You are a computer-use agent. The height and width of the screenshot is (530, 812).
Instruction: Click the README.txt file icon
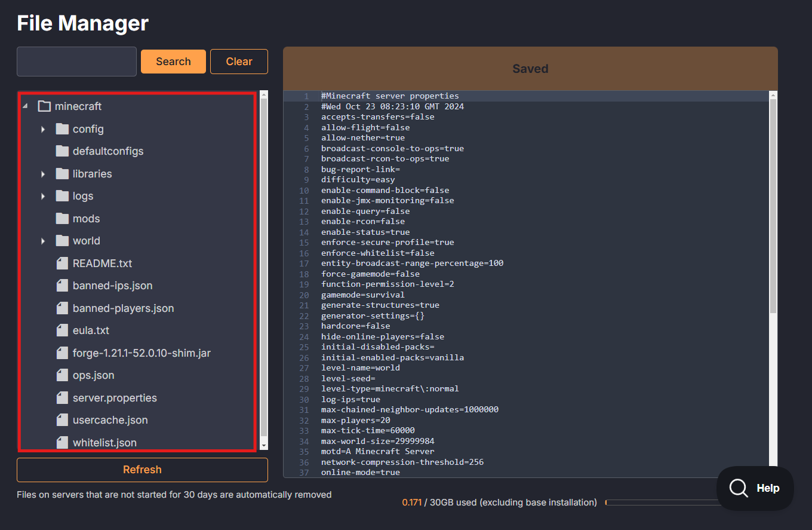coord(62,264)
